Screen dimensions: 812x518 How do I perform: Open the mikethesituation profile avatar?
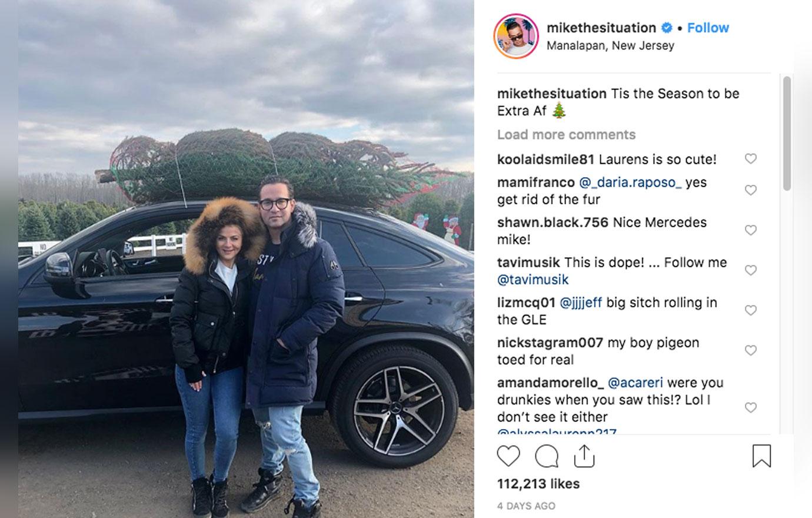pos(516,36)
